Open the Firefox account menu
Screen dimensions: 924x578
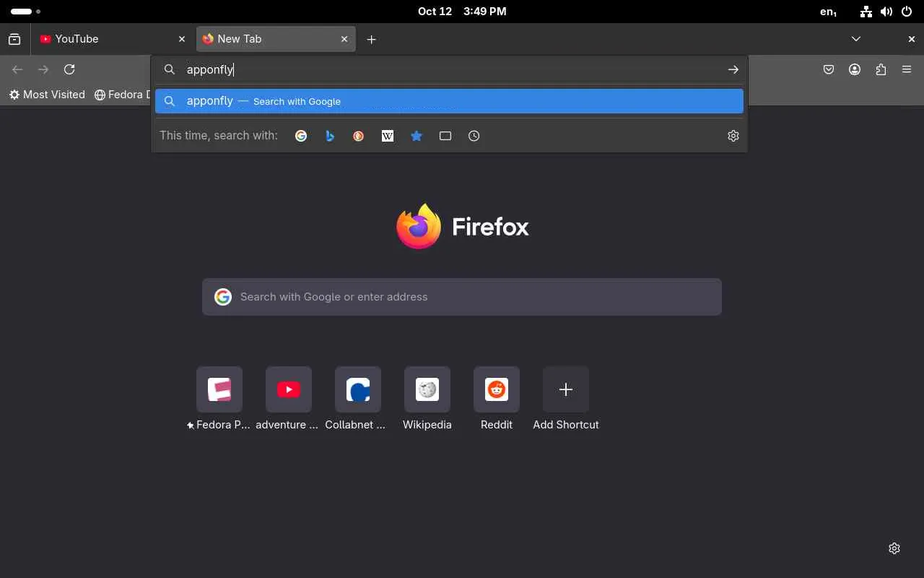click(855, 69)
